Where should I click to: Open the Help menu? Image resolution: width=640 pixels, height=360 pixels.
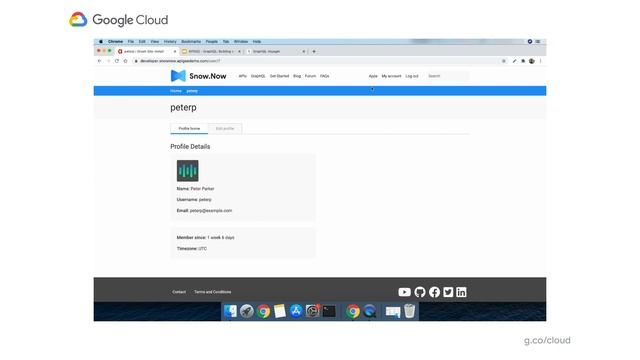257,42
